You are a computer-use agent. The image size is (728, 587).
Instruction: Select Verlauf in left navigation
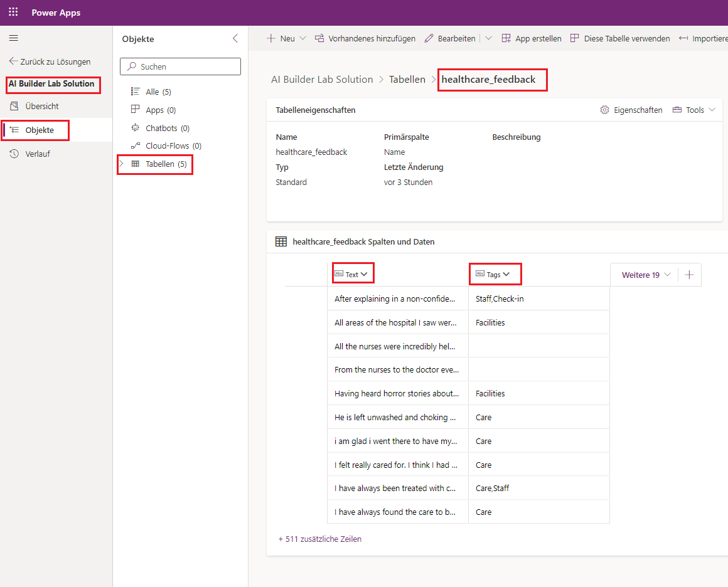click(x=38, y=154)
